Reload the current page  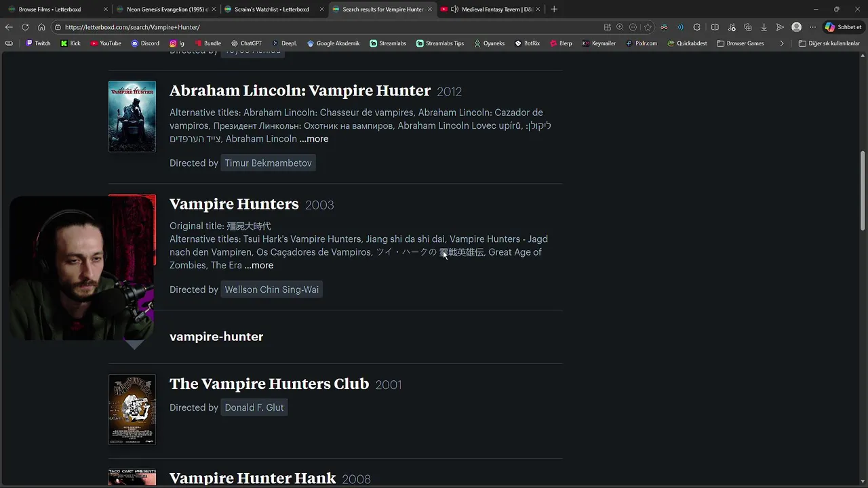pyautogui.click(x=25, y=27)
